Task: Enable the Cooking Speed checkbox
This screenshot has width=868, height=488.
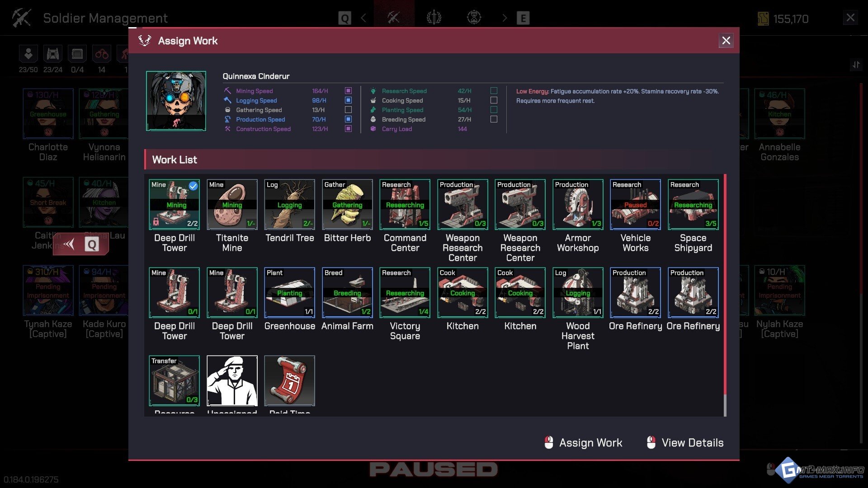Action: click(494, 100)
